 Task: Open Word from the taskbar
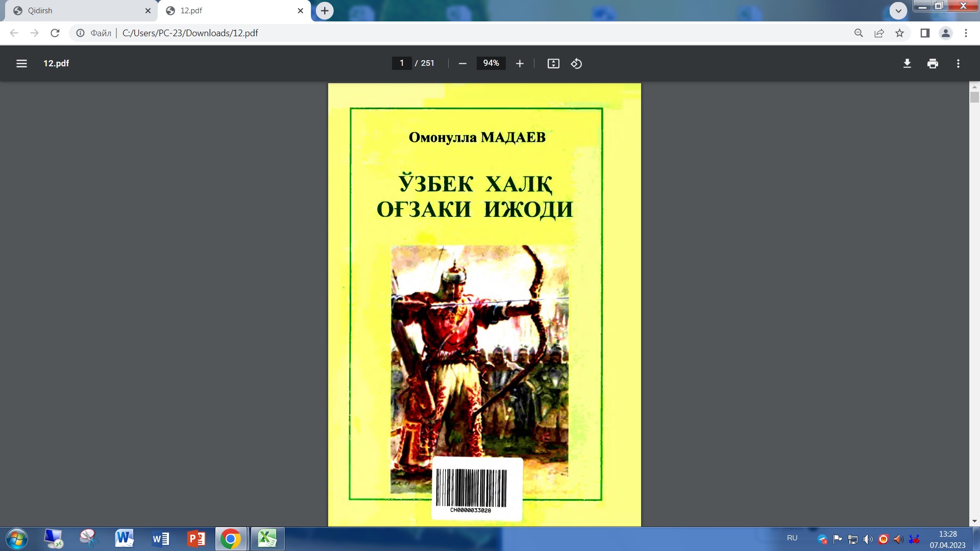[x=124, y=539]
